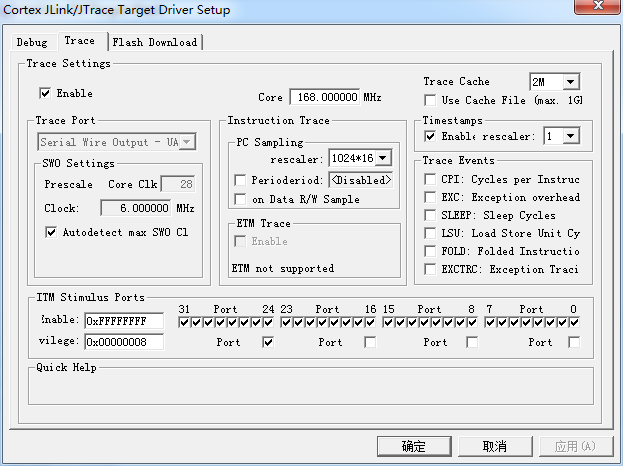This screenshot has height=466, width=623.
Task: Toggle Autodetect max SWO Clock checkbox
Action: (51, 232)
